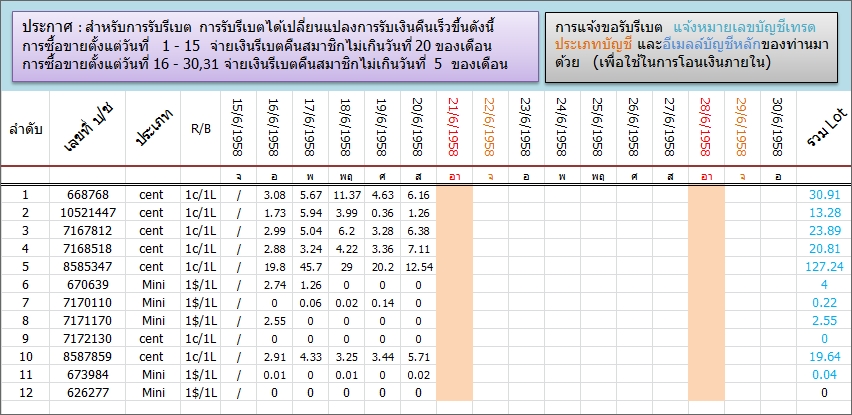852x415 pixels.
Task: Click the พฤ weekday label under 18/6/1958
Action: click(346, 176)
